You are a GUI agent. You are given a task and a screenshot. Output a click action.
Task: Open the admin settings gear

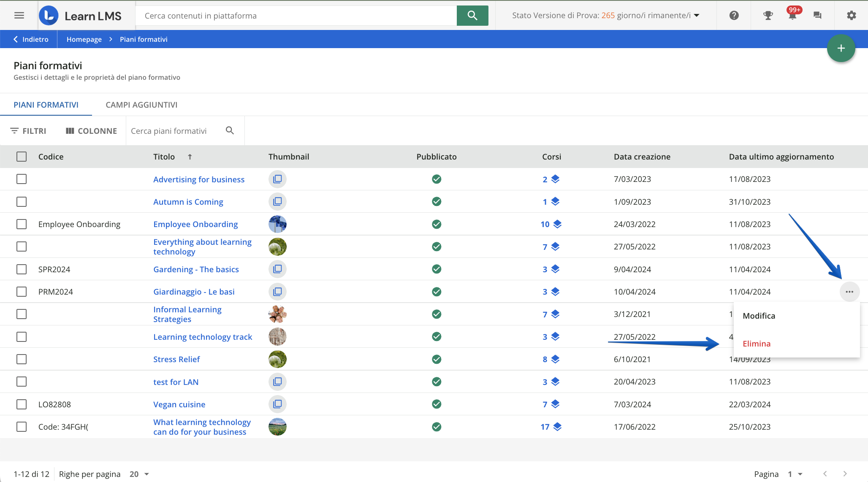click(x=852, y=16)
